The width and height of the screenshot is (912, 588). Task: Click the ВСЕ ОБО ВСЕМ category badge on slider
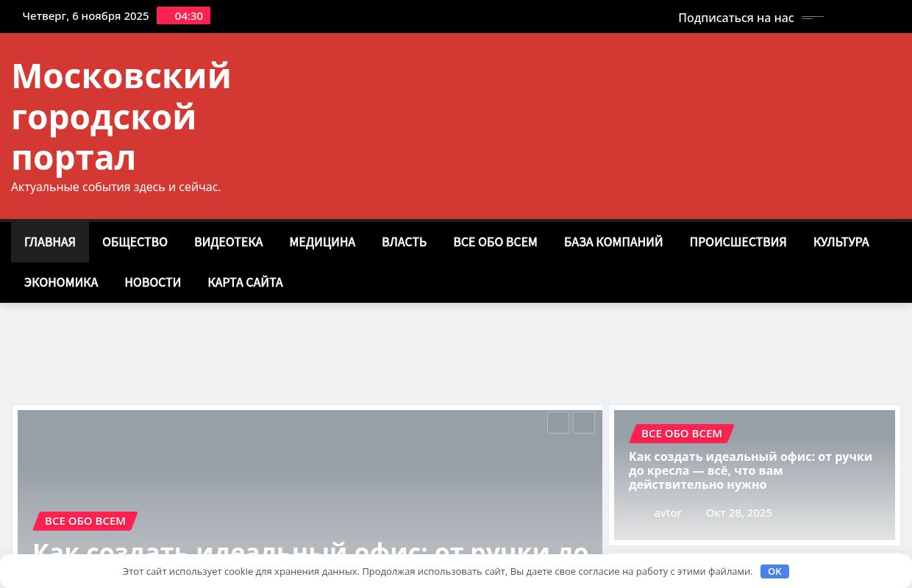[x=85, y=520]
